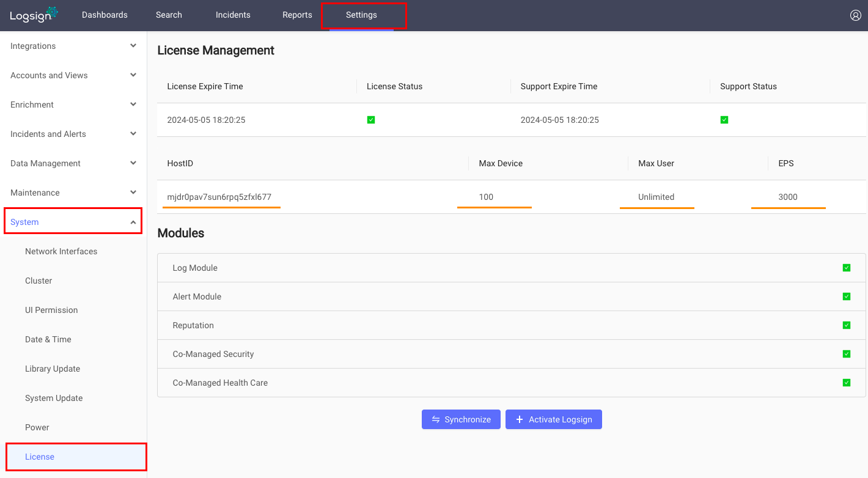Screen dimensions: 868x478
Task: Click the Co-Managed Health Care checkmark
Action: (x=847, y=383)
